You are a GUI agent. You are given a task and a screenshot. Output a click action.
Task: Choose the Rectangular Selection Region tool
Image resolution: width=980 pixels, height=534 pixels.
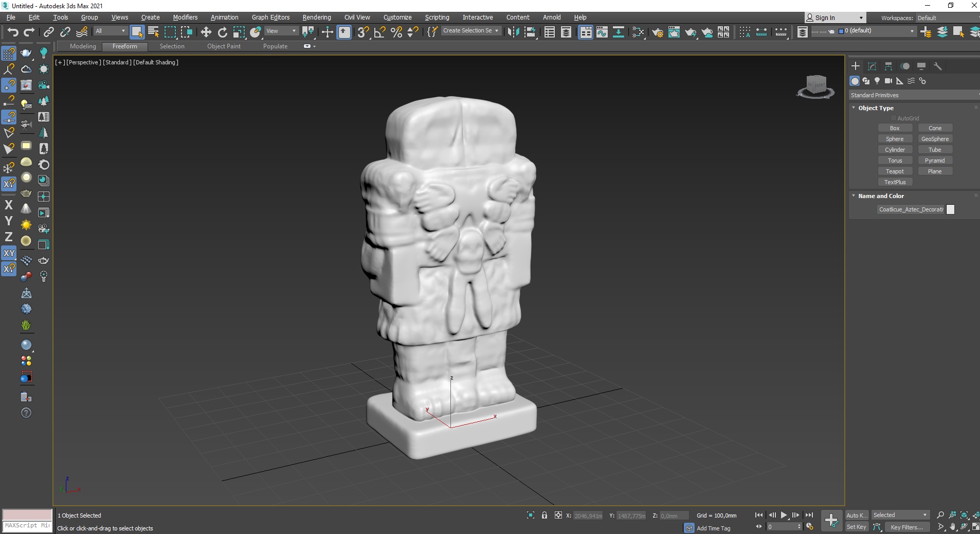pos(170,32)
